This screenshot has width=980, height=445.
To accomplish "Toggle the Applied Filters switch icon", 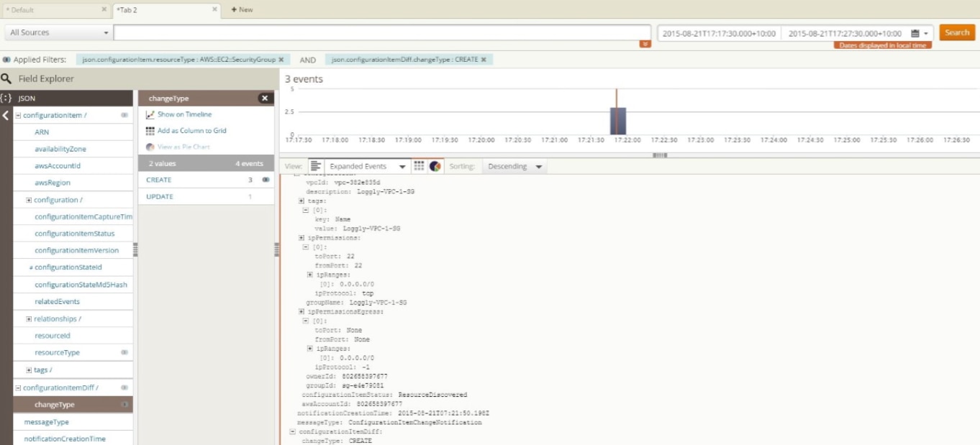I will point(6,60).
